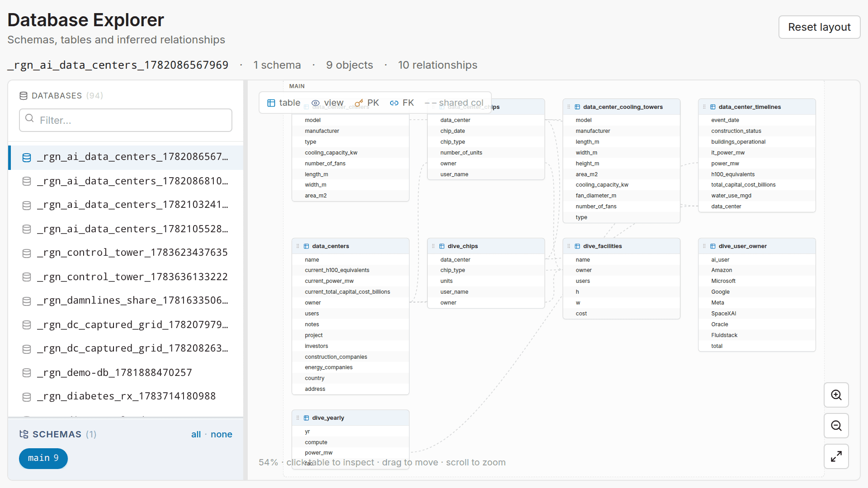Select _rgn_control_tower_1783623437635 database

click(126, 253)
